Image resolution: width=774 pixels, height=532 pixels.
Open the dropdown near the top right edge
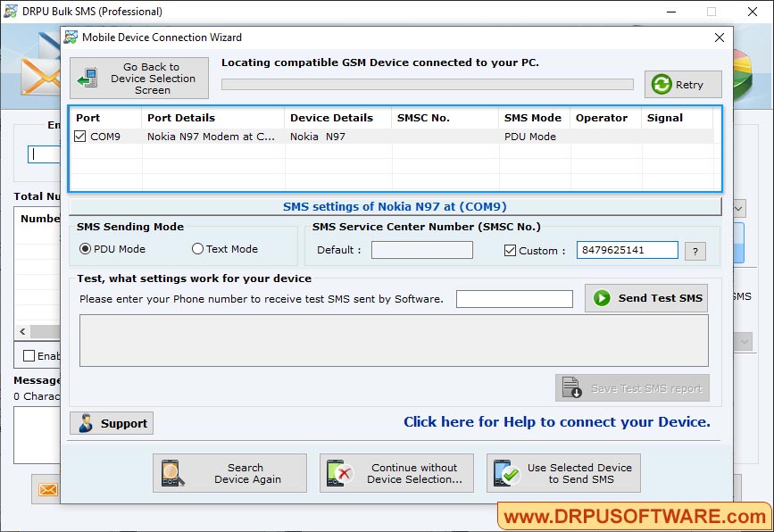pyautogui.click(x=737, y=207)
